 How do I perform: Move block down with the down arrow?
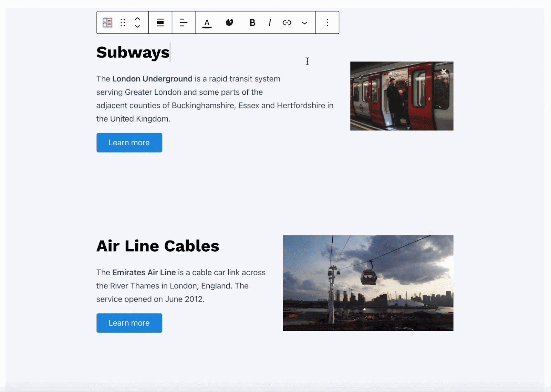pos(137,27)
